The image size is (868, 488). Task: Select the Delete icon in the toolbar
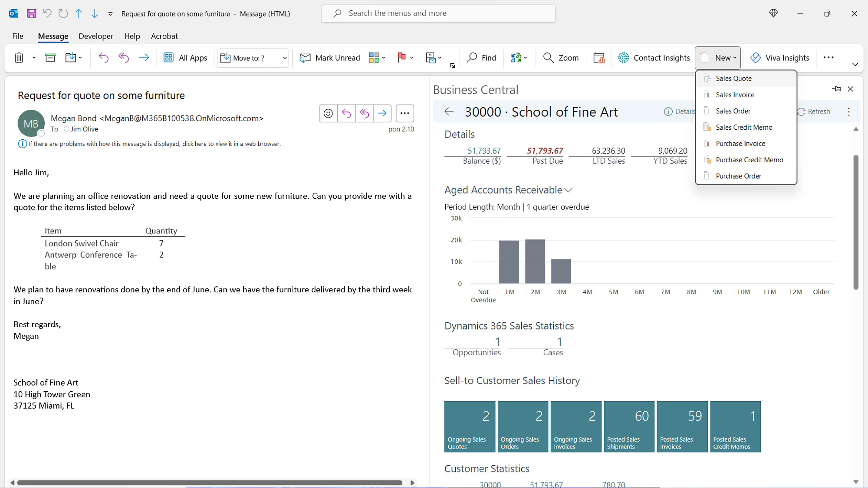tap(19, 57)
